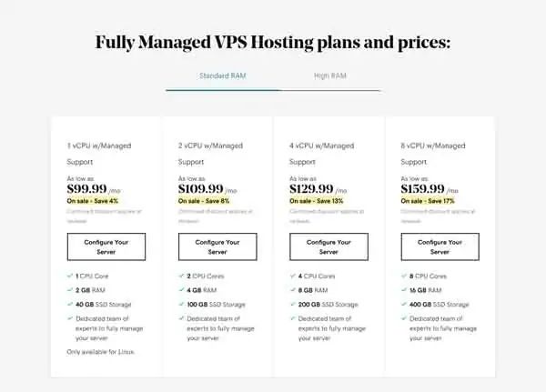The width and height of the screenshot is (546, 392).
Task: Configure the 2 vCPU server plan
Action: click(x=217, y=246)
